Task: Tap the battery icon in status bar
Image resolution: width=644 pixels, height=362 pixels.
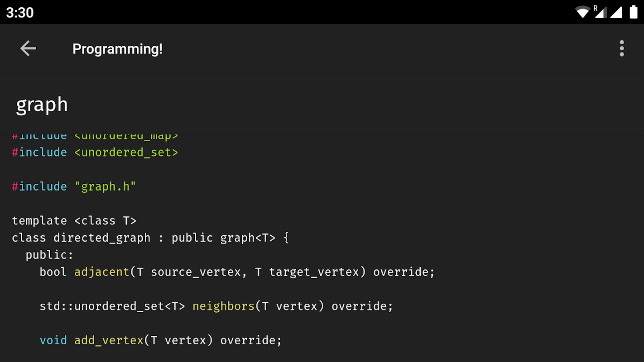Action: coord(634,12)
